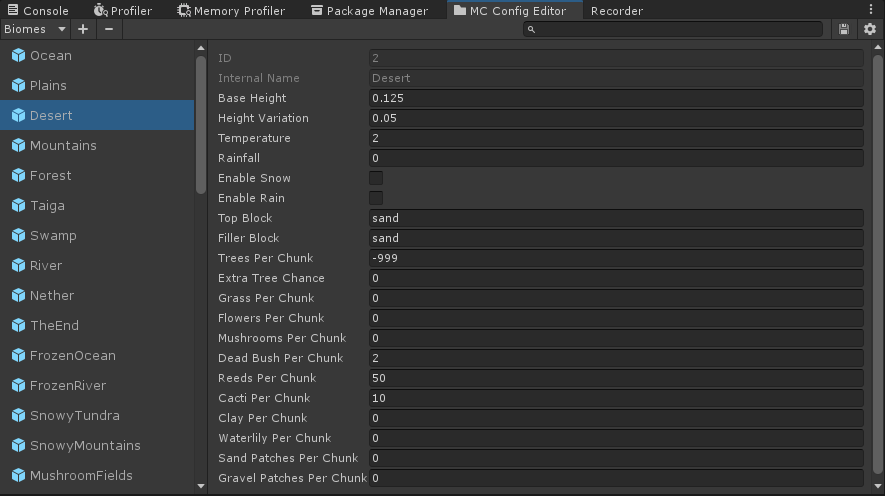Click the cube icon beside Forest

coord(19,175)
